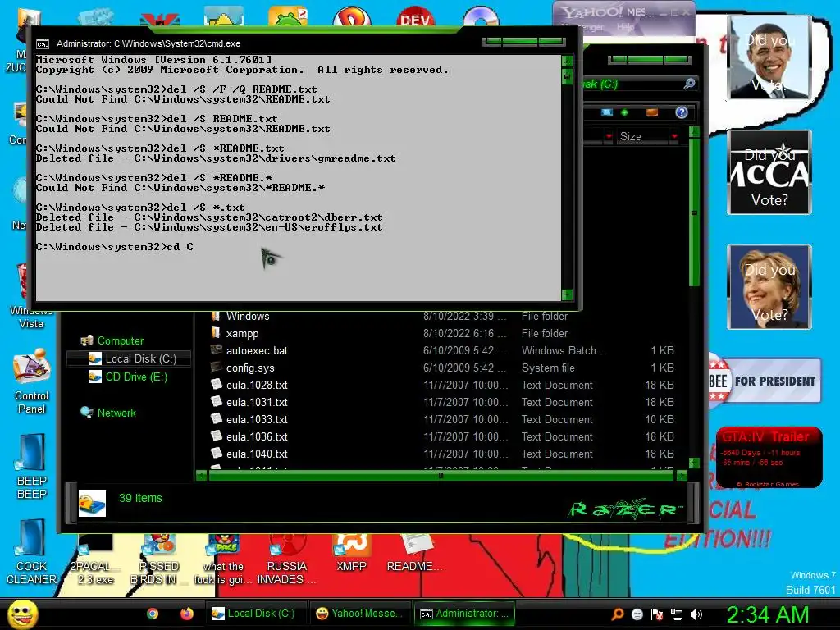Open the cmd.exe title bar system icon
Viewport: 840px width, 630px height.
click(43, 44)
